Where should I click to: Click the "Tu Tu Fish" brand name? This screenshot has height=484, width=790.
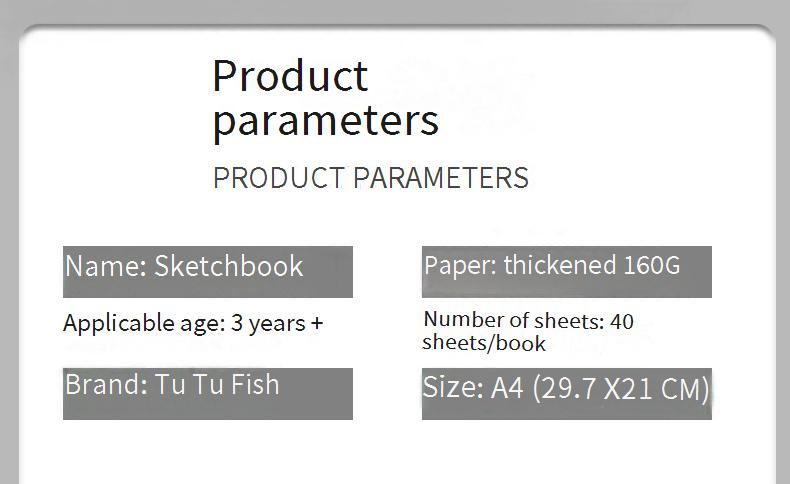217,385
